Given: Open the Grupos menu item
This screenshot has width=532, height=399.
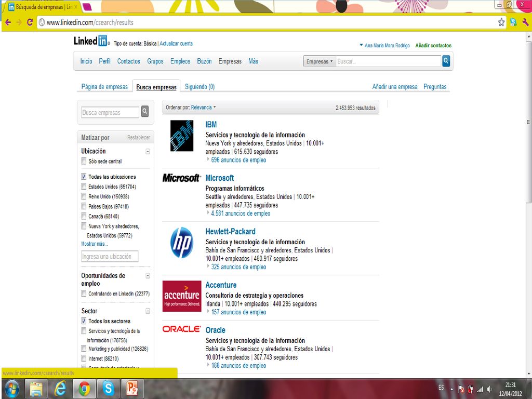Looking at the screenshot, I should (155, 61).
